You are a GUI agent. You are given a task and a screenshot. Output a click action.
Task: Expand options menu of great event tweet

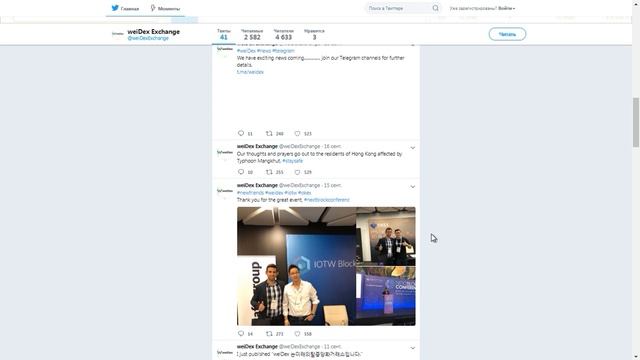click(413, 187)
